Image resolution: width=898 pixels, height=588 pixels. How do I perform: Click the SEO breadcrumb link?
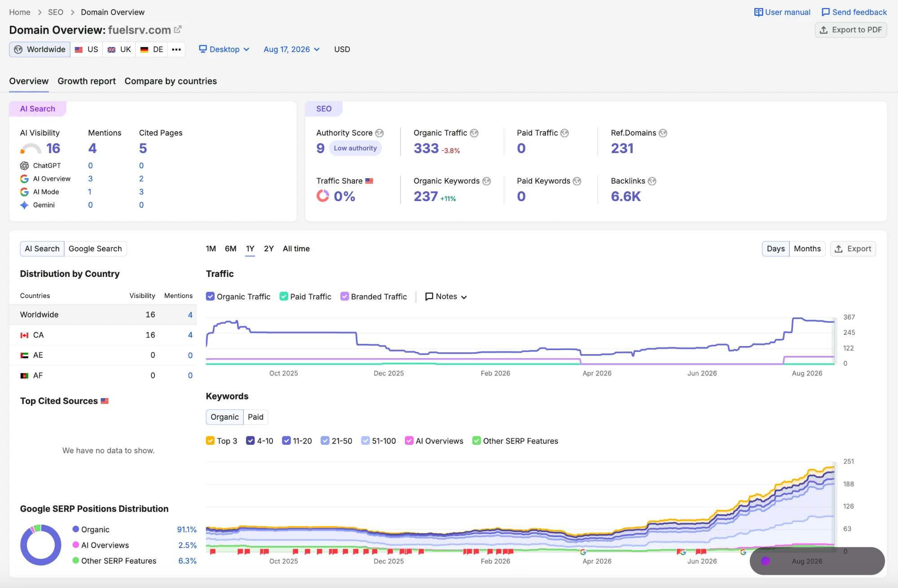(56, 12)
